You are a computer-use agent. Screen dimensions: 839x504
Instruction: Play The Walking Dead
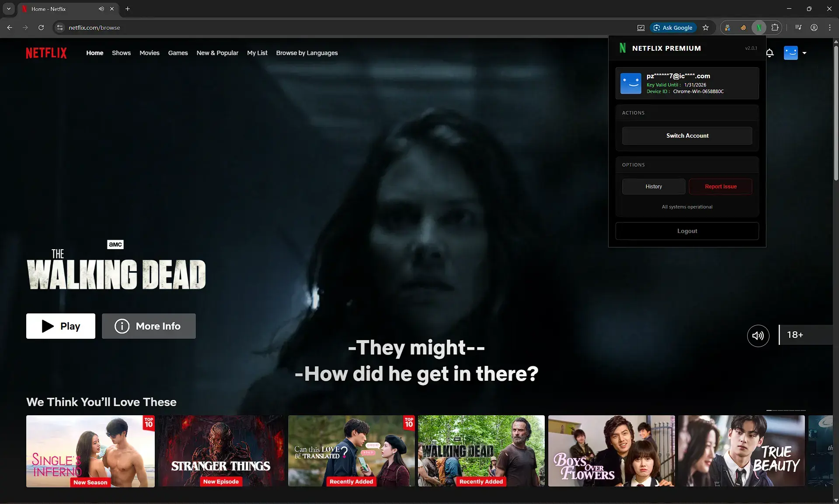tap(61, 326)
